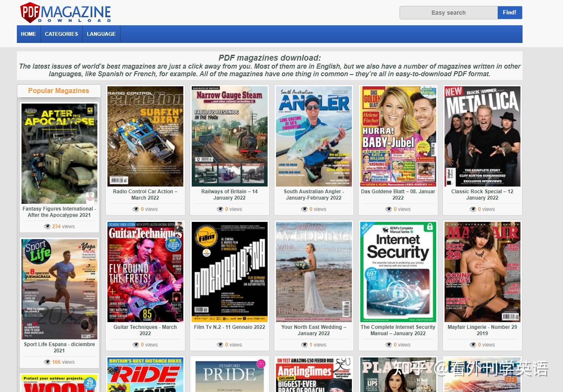The image size is (563, 392).
Task: Open Guitar Techniques cover image
Action: coord(145,272)
